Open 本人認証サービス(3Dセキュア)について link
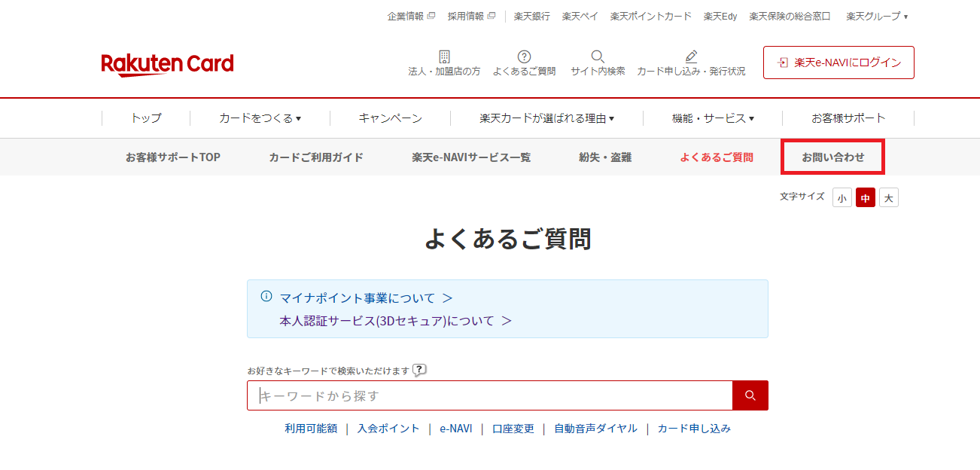 point(396,321)
